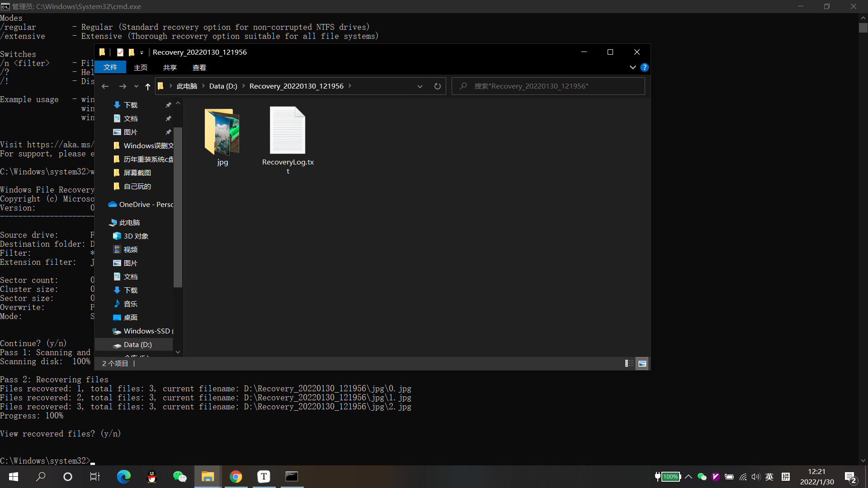Image resolution: width=868 pixels, height=488 pixels.
Task: Open recent locations dropdown arrow
Action: [x=136, y=86]
